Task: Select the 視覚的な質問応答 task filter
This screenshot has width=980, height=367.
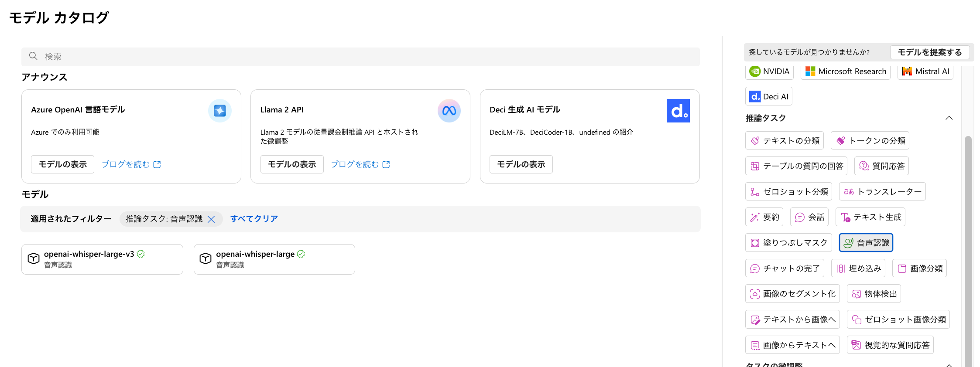Action: coord(890,345)
